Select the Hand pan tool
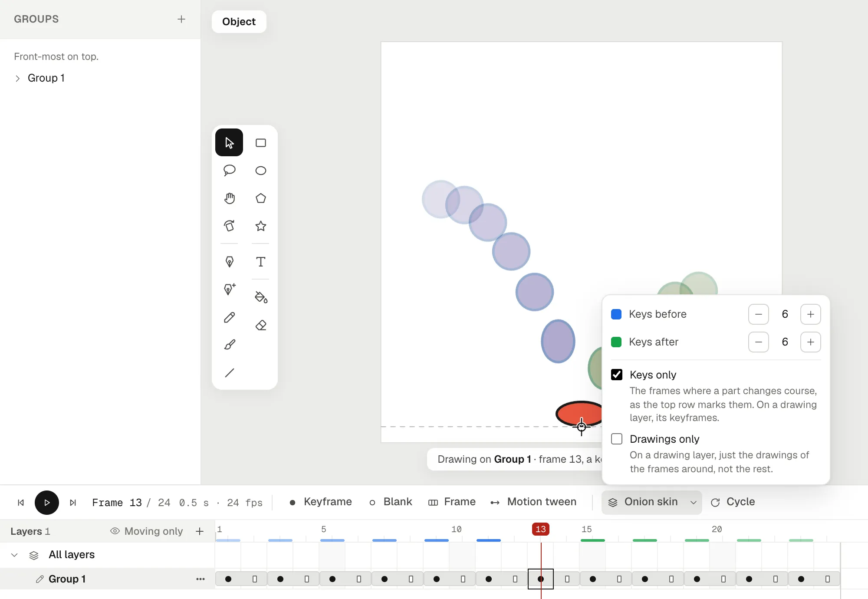 pyautogui.click(x=229, y=198)
